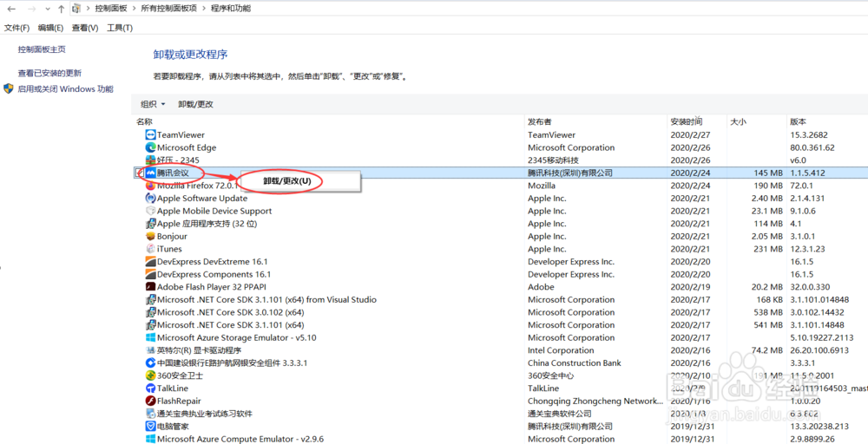
Task: Open the 工具(T) menu
Action: click(120, 28)
